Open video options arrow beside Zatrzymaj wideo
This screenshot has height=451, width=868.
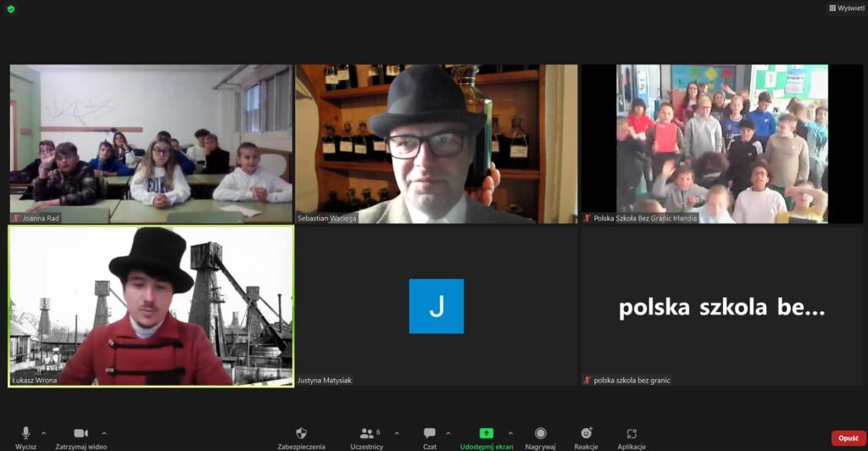[x=104, y=432]
